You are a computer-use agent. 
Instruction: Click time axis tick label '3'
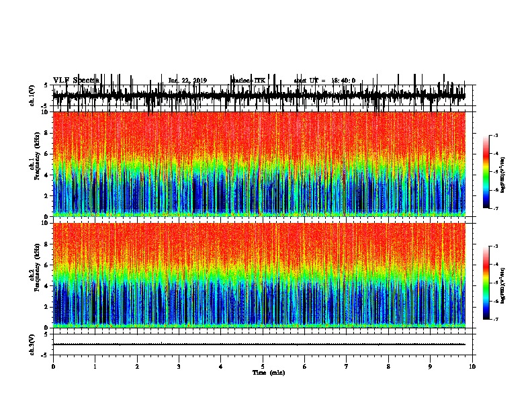[x=179, y=367]
